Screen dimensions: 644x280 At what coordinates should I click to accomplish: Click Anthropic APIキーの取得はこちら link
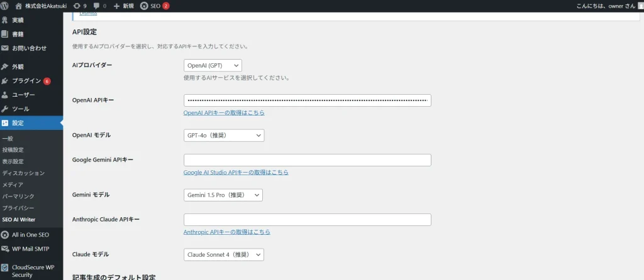226,232
